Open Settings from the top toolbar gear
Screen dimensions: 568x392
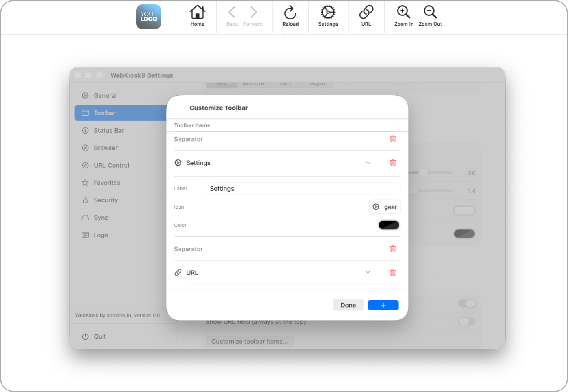coord(328,13)
